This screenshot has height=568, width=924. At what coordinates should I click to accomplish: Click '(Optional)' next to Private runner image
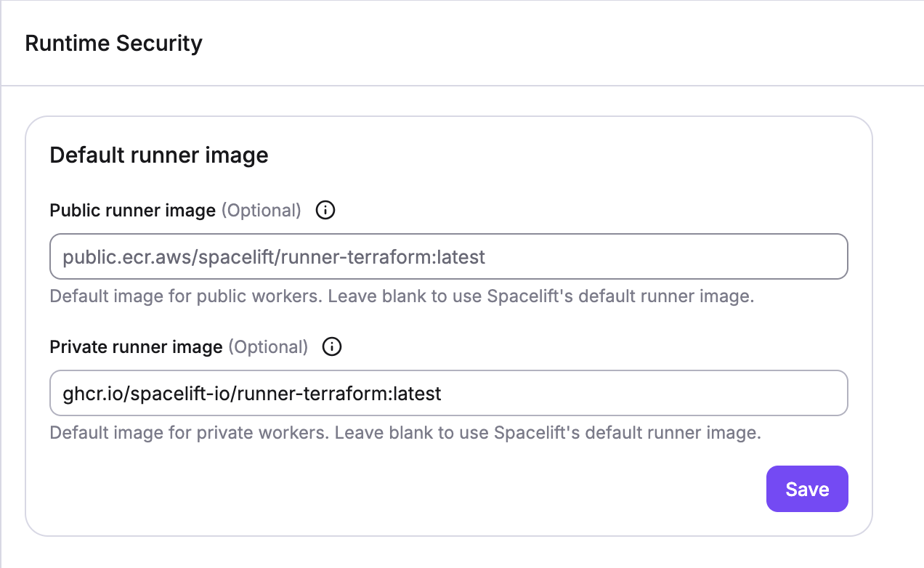[x=268, y=347]
